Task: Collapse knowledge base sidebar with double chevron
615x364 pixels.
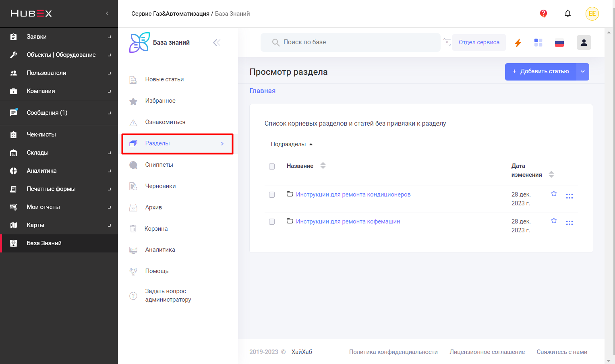Action: (217, 43)
